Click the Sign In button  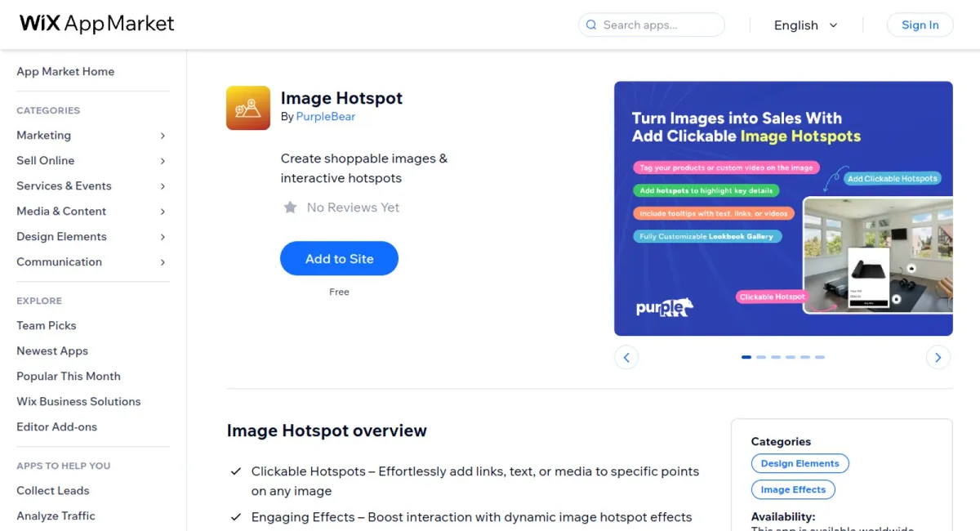[920, 25]
